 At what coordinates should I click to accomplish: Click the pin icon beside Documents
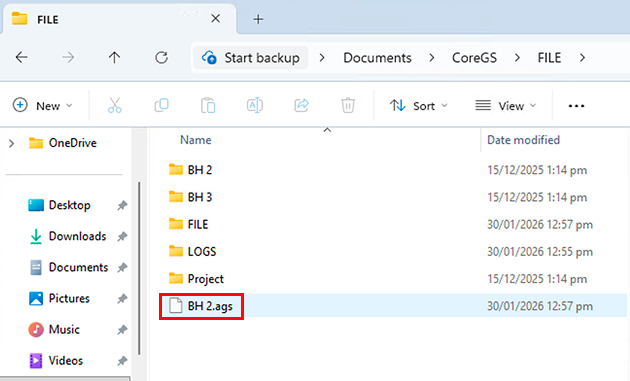[122, 268]
